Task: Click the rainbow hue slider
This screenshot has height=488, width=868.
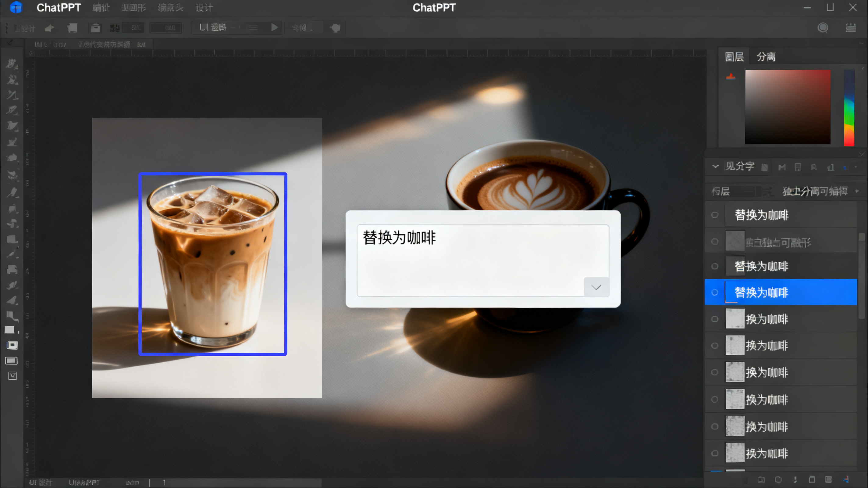Action: pyautogui.click(x=849, y=108)
